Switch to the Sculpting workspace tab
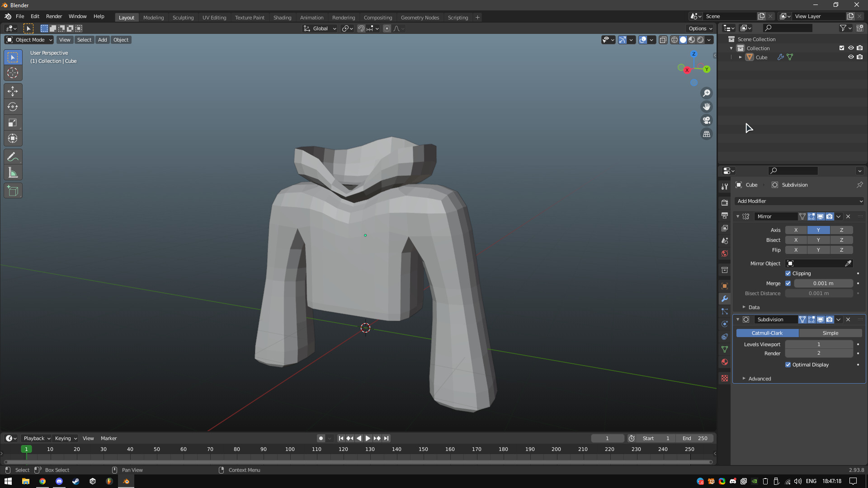The height and width of the screenshot is (488, 868). point(183,17)
